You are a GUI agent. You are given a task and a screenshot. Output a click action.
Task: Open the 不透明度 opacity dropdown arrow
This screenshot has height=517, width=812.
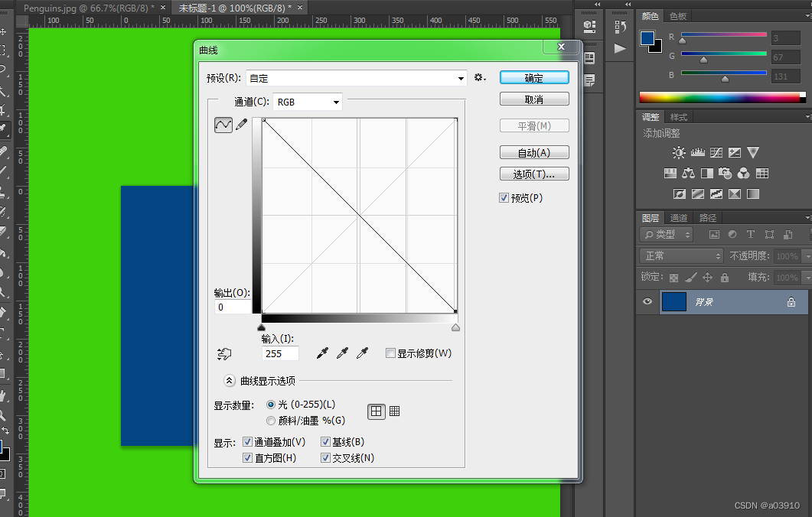807,256
